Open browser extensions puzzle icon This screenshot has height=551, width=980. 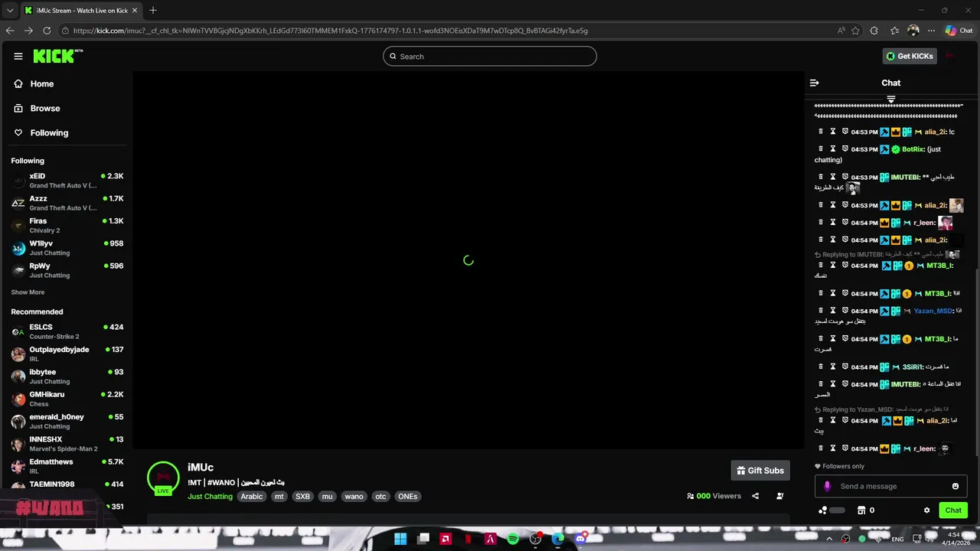pos(874,31)
